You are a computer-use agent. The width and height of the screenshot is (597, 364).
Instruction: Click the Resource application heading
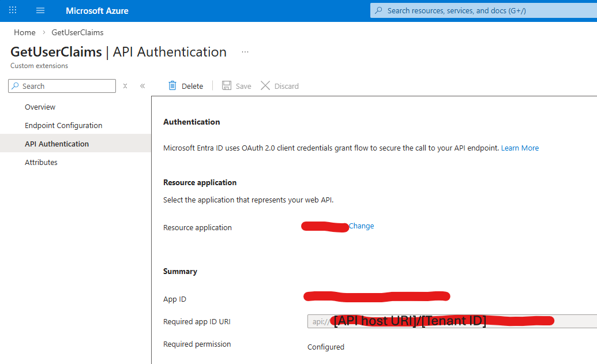(x=200, y=182)
